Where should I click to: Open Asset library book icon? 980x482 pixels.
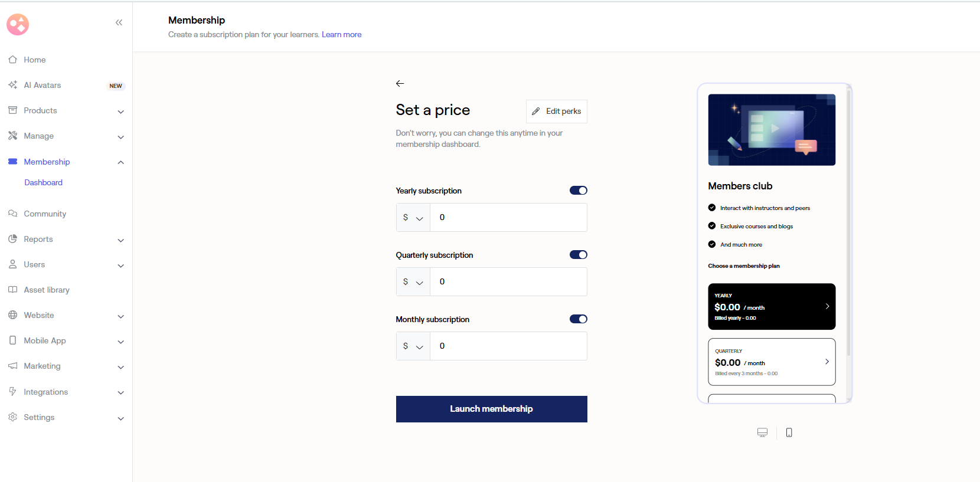tap(12, 290)
